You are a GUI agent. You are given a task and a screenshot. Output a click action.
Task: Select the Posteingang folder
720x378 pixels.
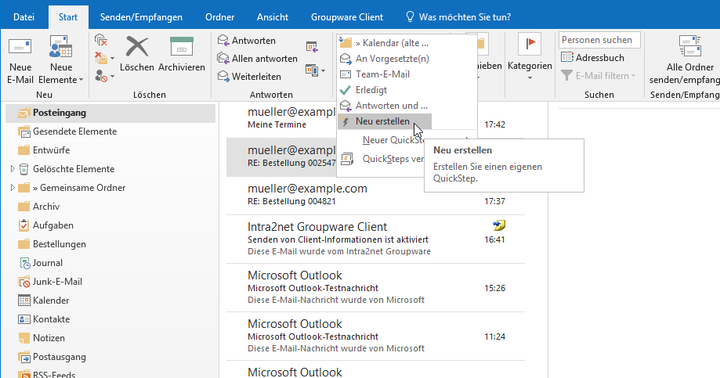pos(110,113)
